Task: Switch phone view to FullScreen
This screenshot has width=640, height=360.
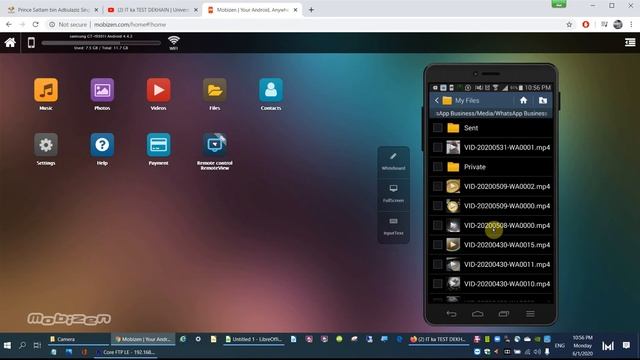Action: coord(393,194)
